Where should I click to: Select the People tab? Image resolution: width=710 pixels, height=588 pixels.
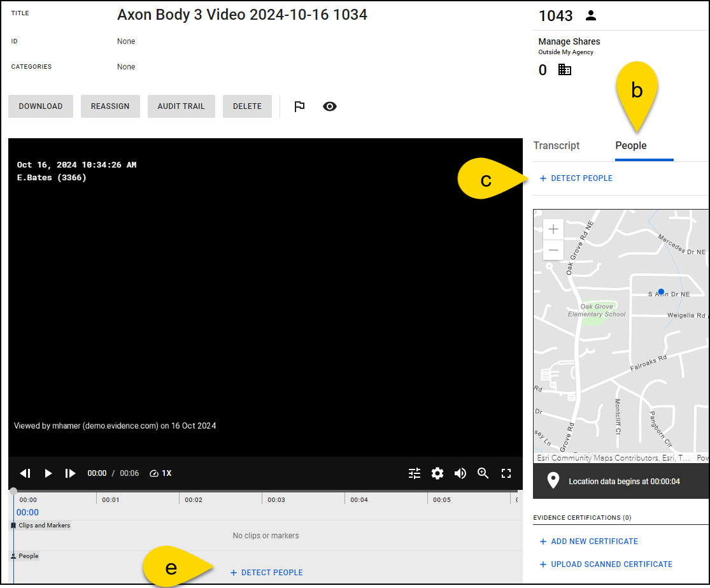(x=630, y=146)
